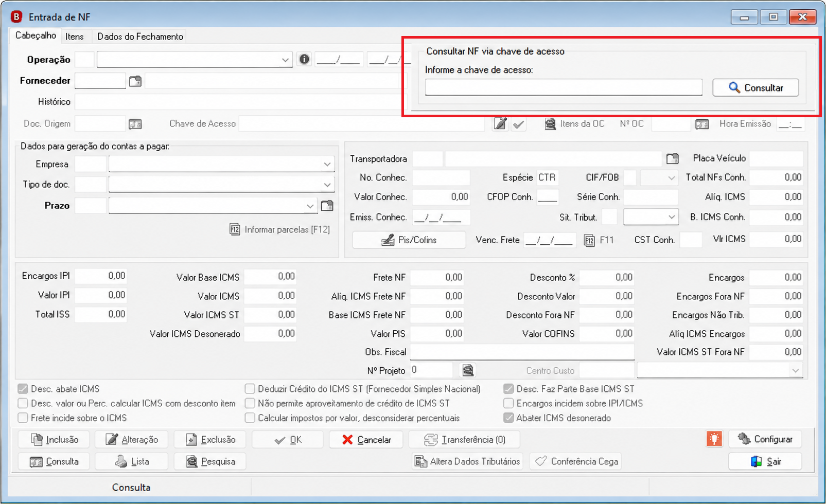Click the Transferência (0) button
This screenshot has width=826, height=504.
tap(464, 440)
